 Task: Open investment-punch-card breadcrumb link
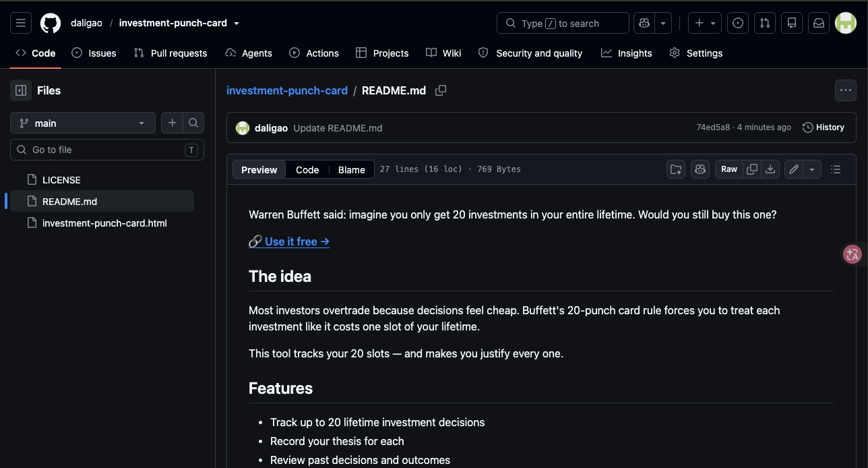[x=287, y=90]
